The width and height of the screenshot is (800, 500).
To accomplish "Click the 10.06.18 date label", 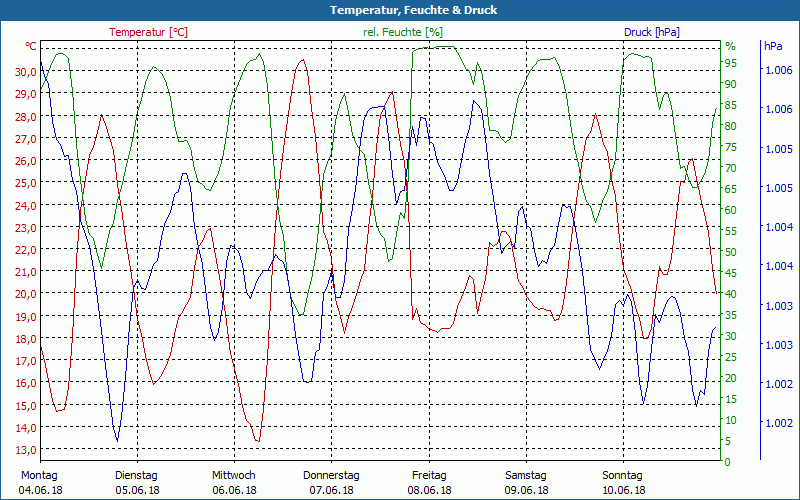I will point(623,490).
